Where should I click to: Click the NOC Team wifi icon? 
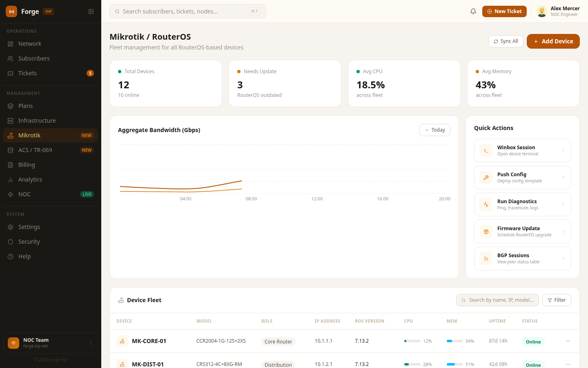(x=13, y=343)
